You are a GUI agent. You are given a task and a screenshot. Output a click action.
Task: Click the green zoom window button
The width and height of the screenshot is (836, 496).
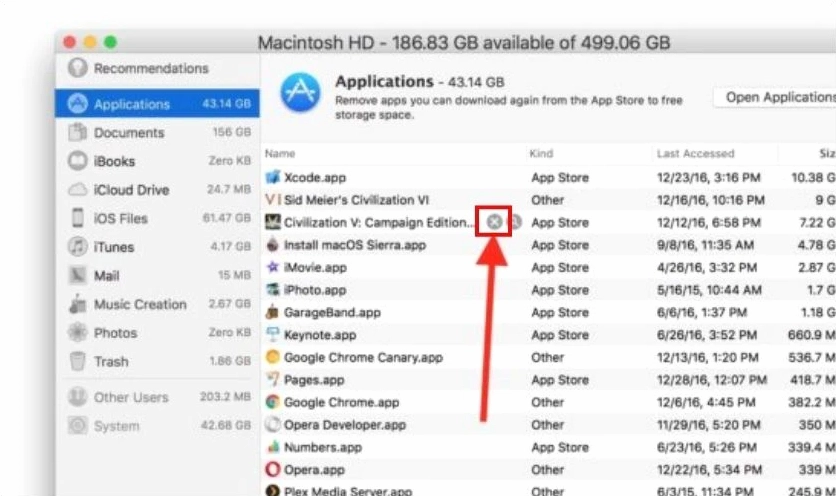point(110,42)
